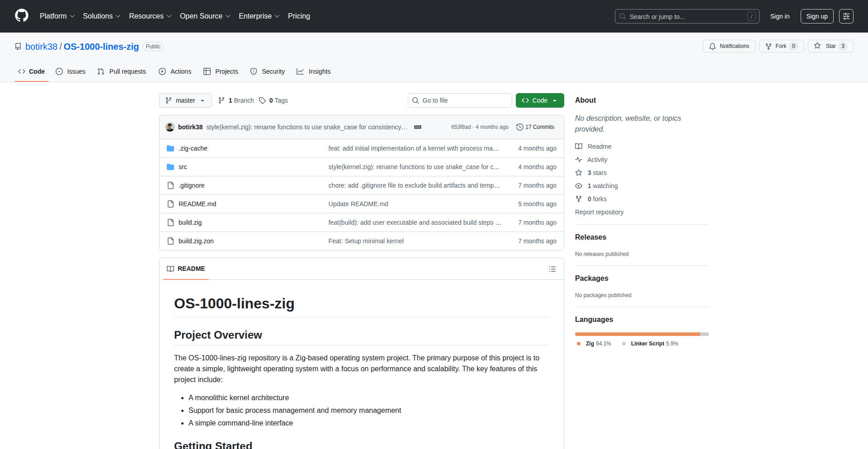Expand the Resources menu

pyautogui.click(x=150, y=16)
